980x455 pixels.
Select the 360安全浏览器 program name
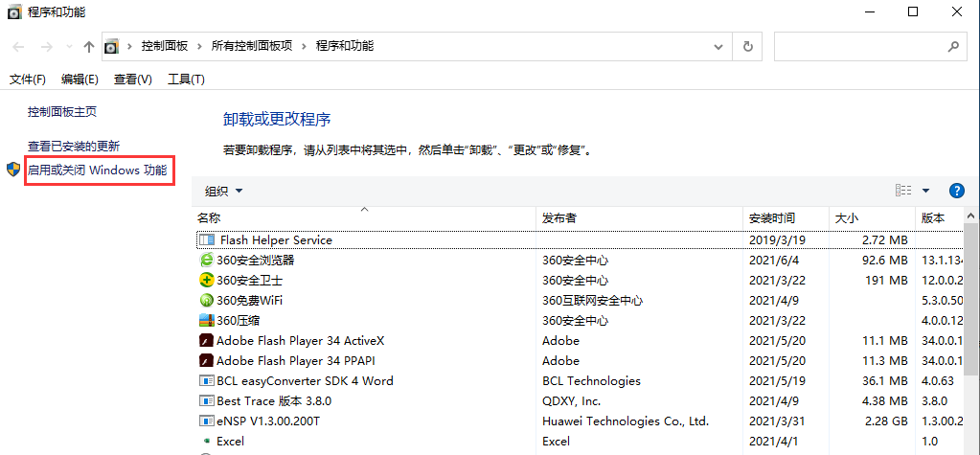point(255,260)
